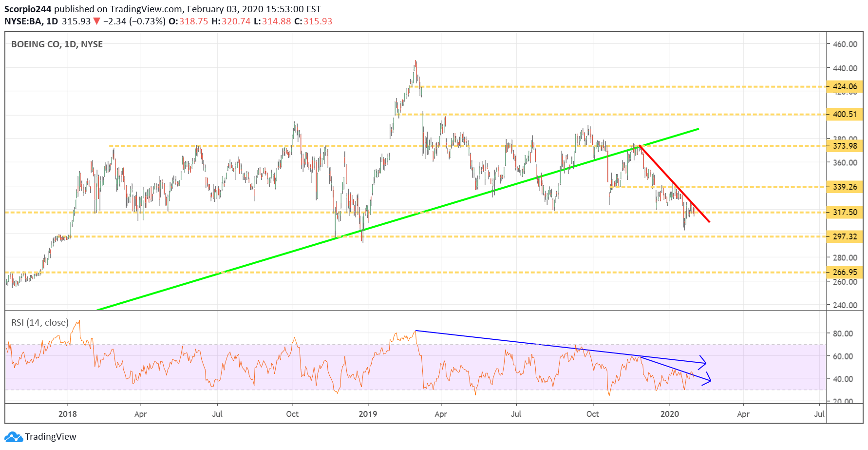This screenshot has height=450, width=868.
Task: Select the NYSE:BA, 1D symbol text
Action: click(31, 21)
